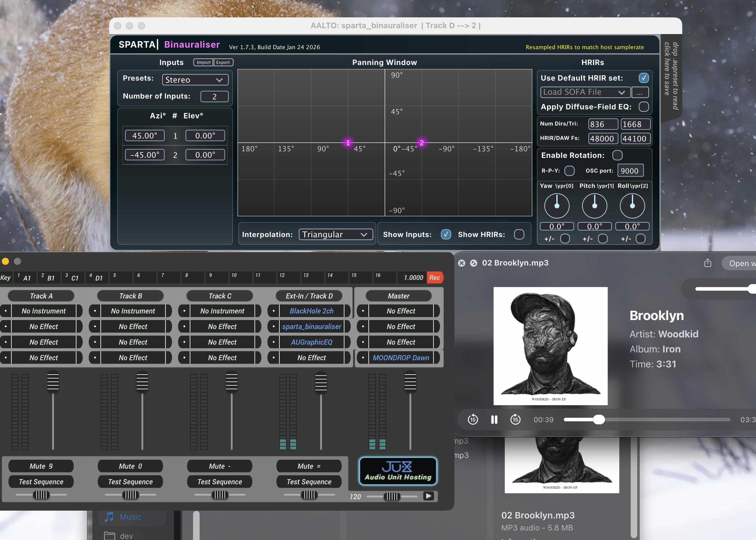Click the full-screen icon beside preview title
The height and width of the screenshot is (540, 756).
point(474,263)
